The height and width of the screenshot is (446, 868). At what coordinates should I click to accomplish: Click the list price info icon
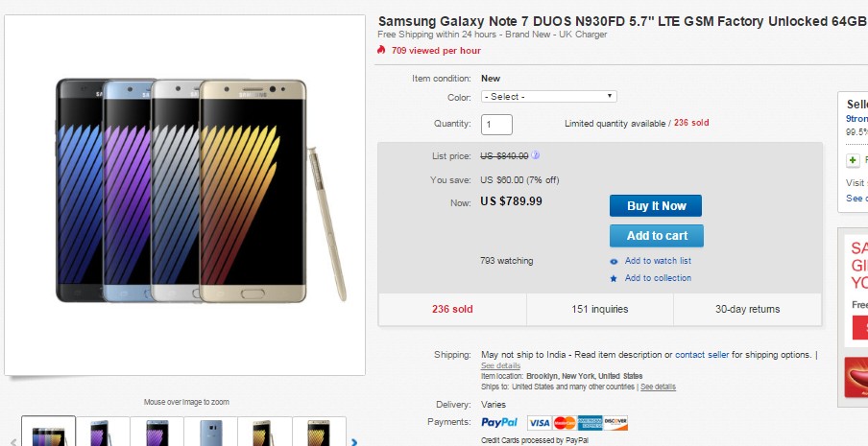(x=536, y=155)
